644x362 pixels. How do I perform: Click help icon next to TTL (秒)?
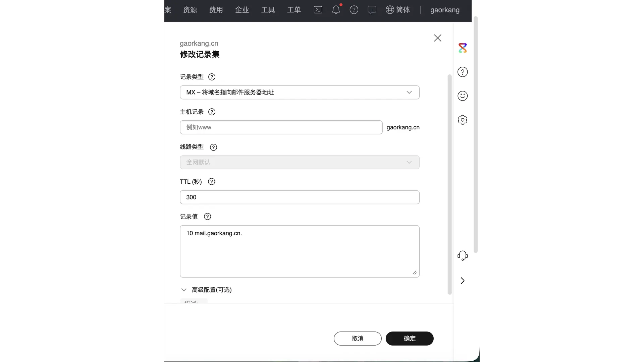click(211, 182)
